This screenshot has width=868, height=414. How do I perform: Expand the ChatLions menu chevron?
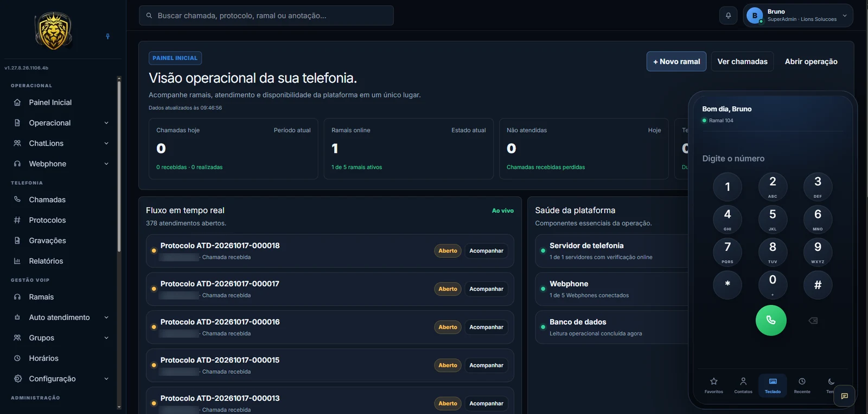pos(106,144)
